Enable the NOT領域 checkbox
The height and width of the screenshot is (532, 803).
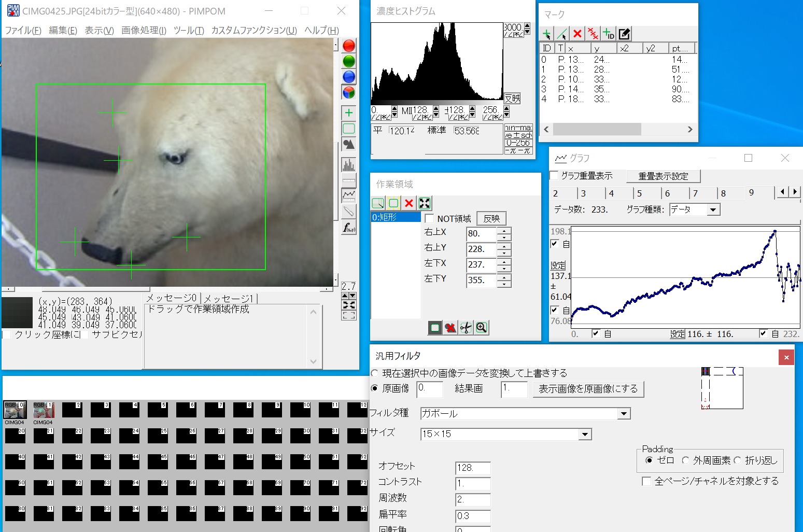[x=429, y=218]
